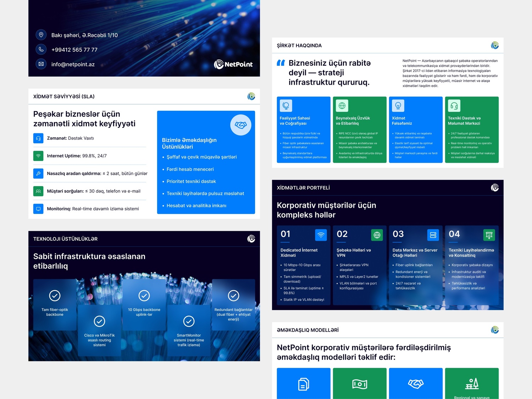The image size is (532, 399).
Task: Click the phone icon next to +99412 number
Action: click(41, 49)
